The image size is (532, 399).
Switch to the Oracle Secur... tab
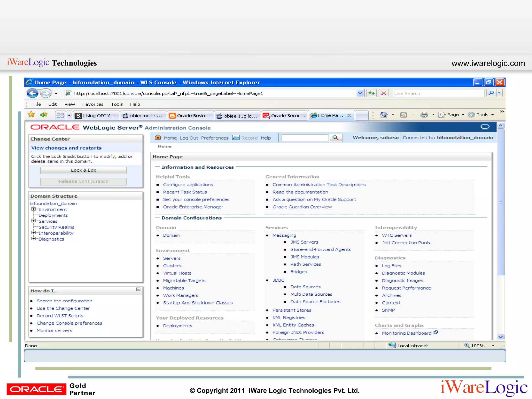pos(285,116)
